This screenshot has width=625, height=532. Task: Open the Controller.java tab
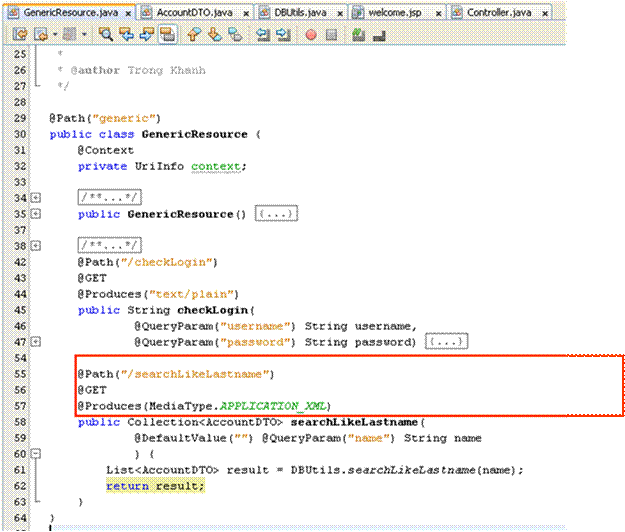coord(499,13)
